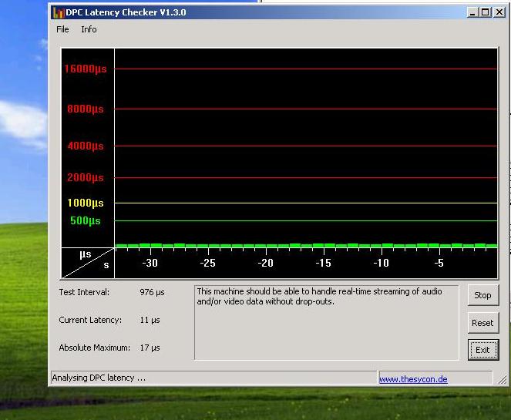The width and height of the screenshot is (511, 420).
Task: Click the 2000µs scale label
Action: coord(86,177)
